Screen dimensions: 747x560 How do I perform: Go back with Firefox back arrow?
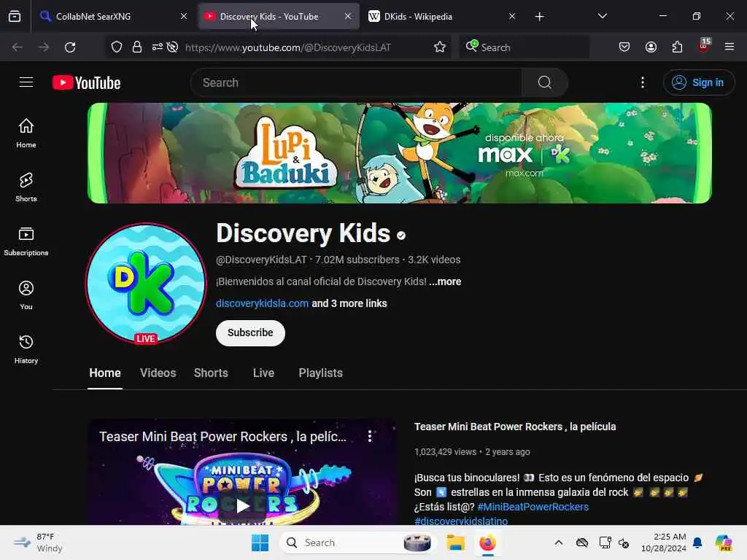coord(18,47)
